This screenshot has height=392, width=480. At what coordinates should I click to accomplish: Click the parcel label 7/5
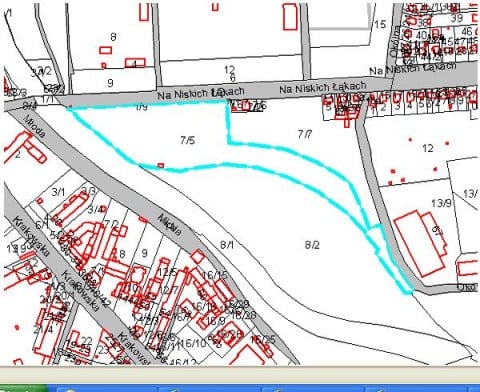click(187, 140)
